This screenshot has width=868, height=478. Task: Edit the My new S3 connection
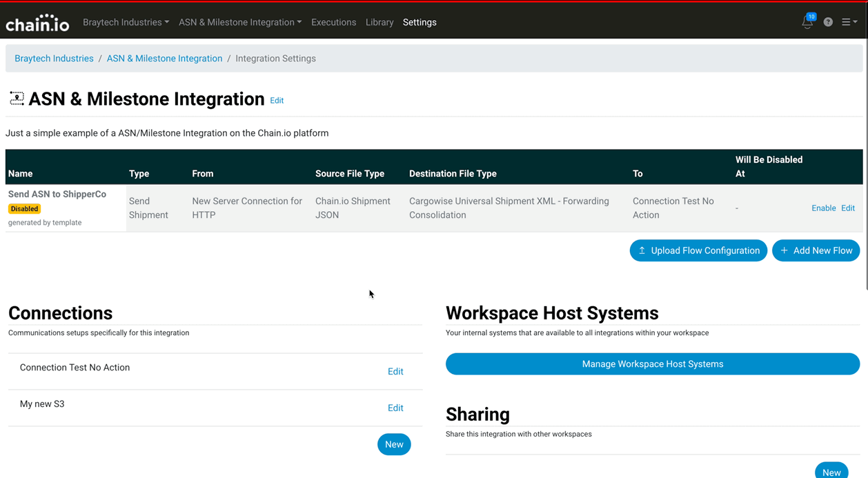pyautogui.click(x=395, y=408)
